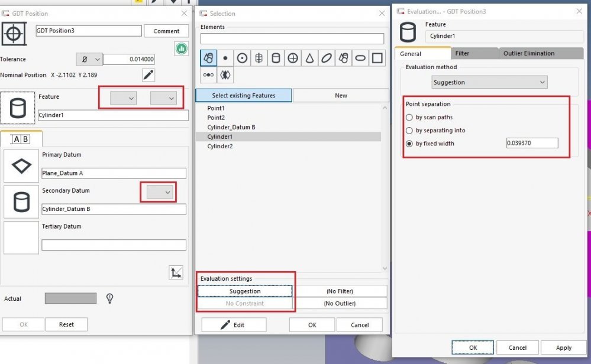Image resolution: width=591 pixels, height=364 pixels.
Task: Select the diamond-shaped symmetry plane icon
Action: coord(225,75)
